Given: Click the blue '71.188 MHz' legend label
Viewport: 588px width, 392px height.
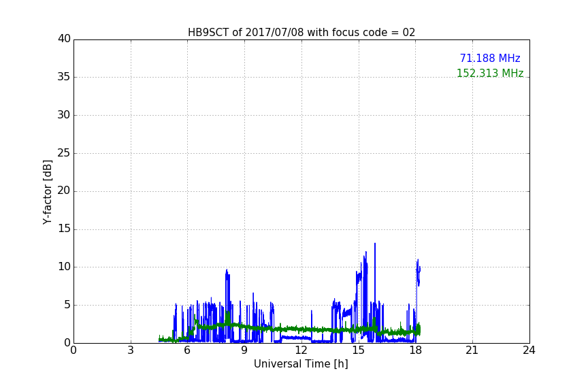Looking at the screenshot, I should coord(490,58).
